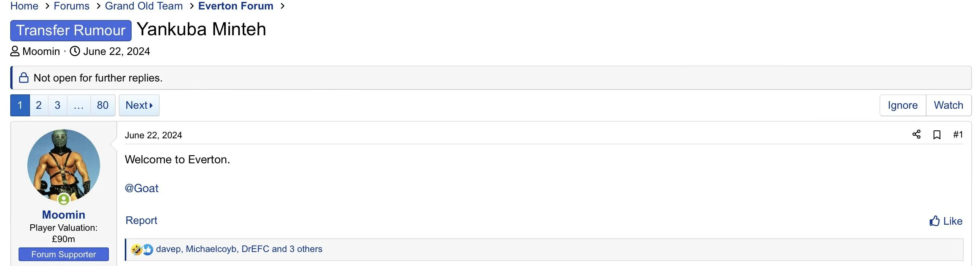Click the Transfer Rumour prefix tag
Viewport: 980px width, 266px height.
coord(71,31)
